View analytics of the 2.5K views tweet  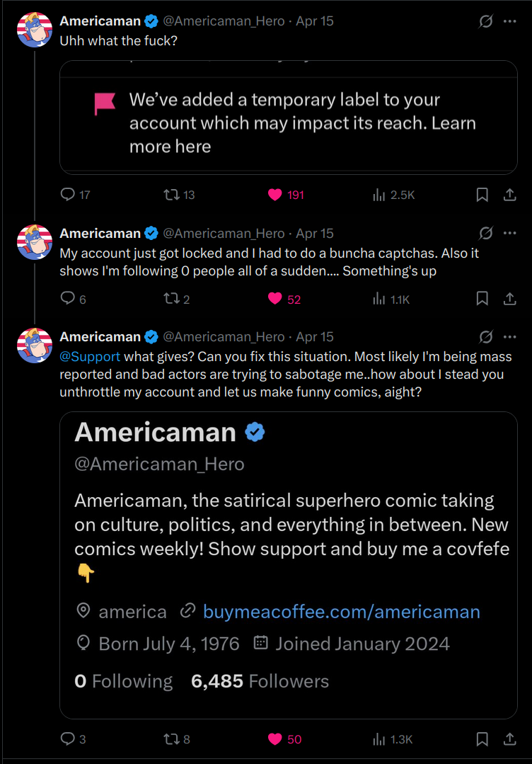[x=379, y=195]
